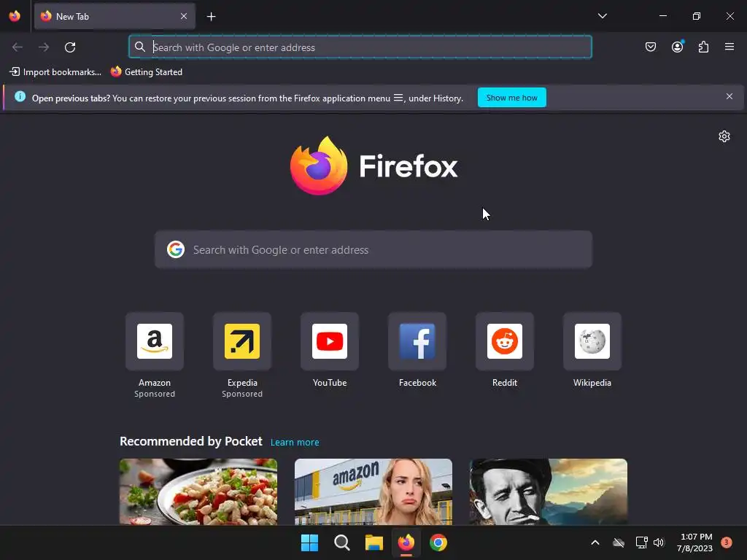Open a new tab with plus button
The width and height of the screenshot is (747, 560).
(x=211, y=17)
